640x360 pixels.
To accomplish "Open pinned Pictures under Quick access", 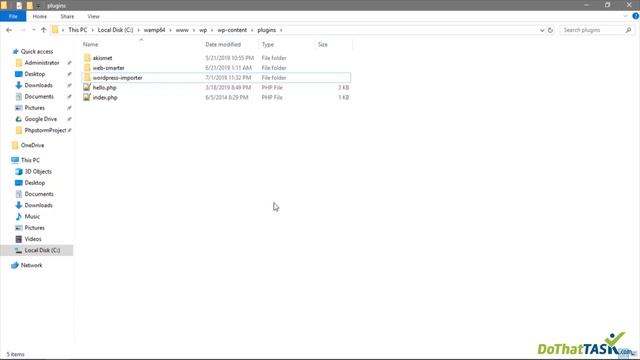I will (34, 108).
